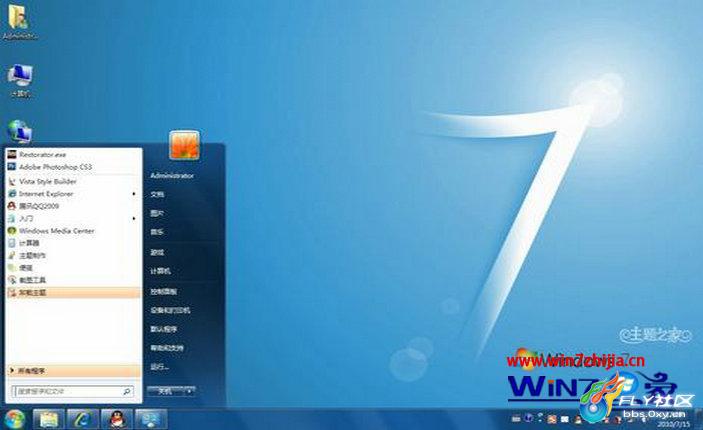703x430 pixels.
Task: Click the Windows Start orb
Action: point(13,420)
